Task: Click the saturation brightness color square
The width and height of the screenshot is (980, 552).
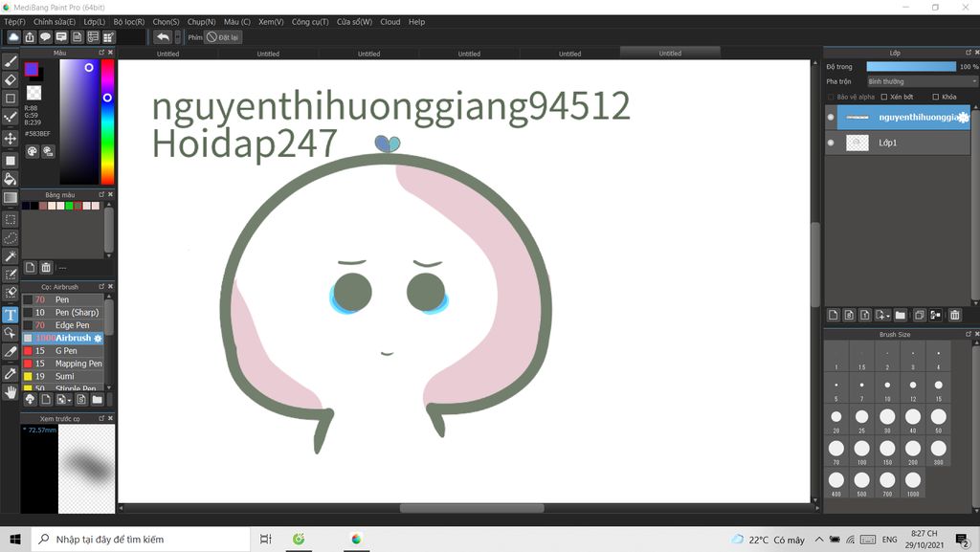Action: [x=78, y=121]
